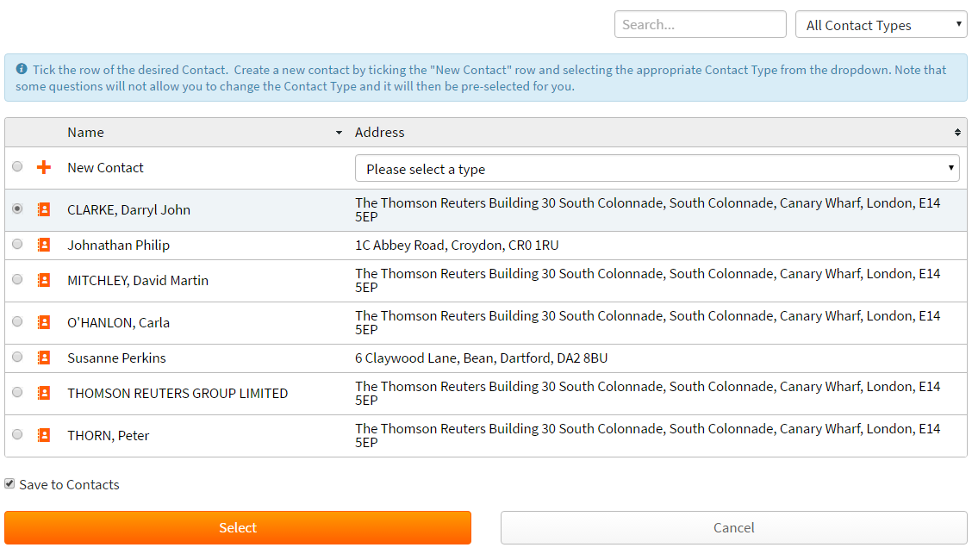
Task: Click contact card icon beside O'HANLON, Carla
Action: pyautogui.click(x=44, y=322)
